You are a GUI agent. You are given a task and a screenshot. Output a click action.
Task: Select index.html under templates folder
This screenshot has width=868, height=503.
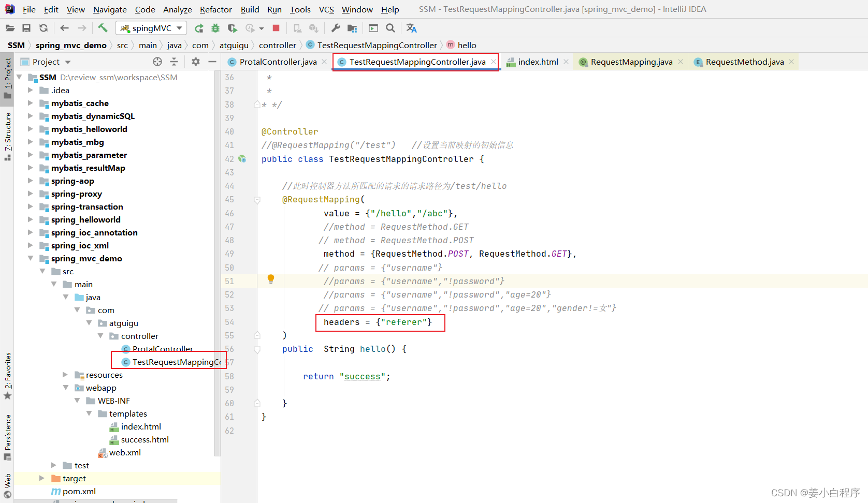(135, 426)
